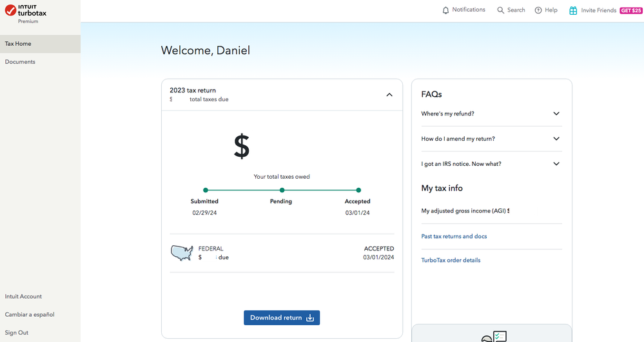Click the FAQs heading
The width and height of the screenshot is (644, 342).
[431, 95]
